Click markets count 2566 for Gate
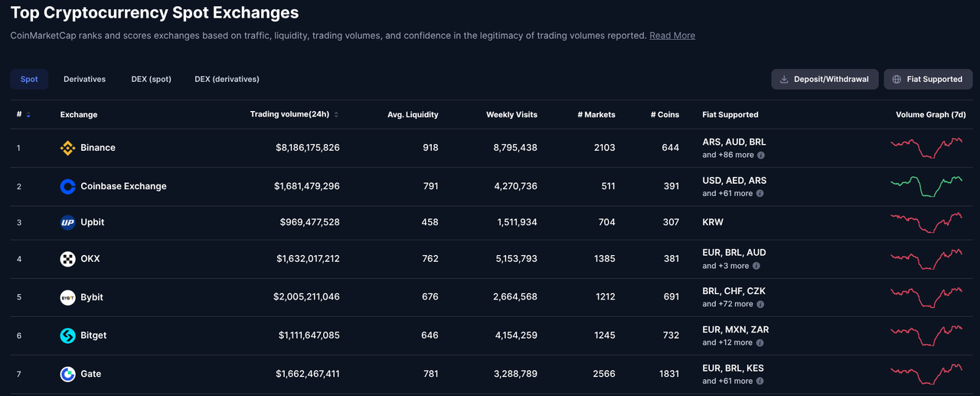The width and height of the screenshot is (980, 396). [604, 374]
